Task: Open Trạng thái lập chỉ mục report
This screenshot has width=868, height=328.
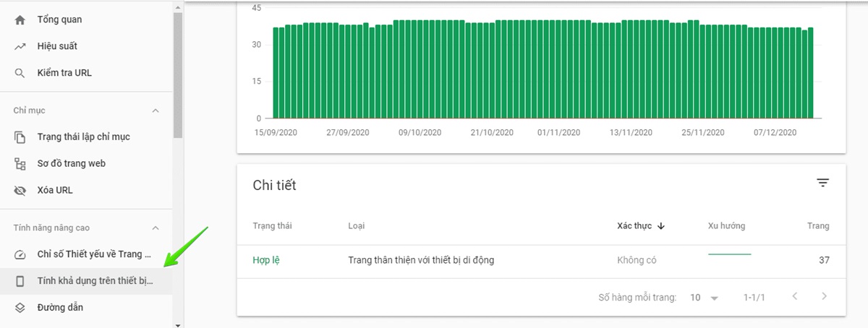Action: (x=83, y=137)
